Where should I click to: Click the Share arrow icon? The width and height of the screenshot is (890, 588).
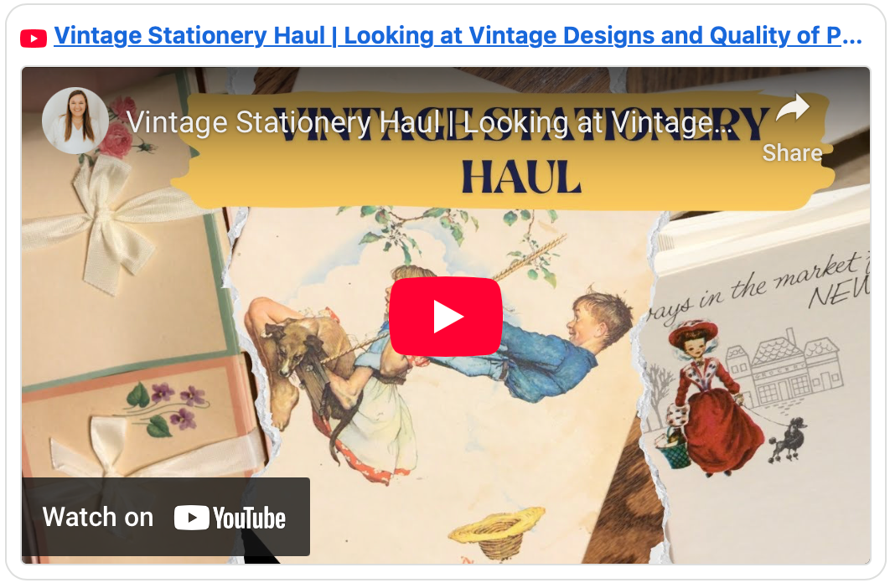[x=793, y=108]
